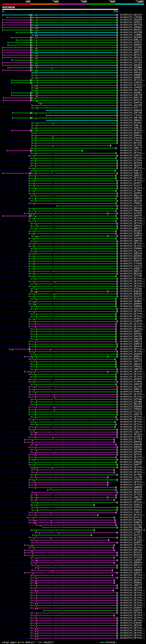Viewport: 146px width, 644px height.
Task: Select hit label UniRef100_O24391
Action: coord(131,60)
